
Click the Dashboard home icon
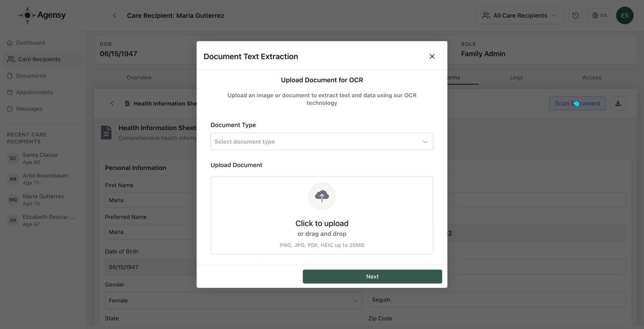[x=10, y=43]
